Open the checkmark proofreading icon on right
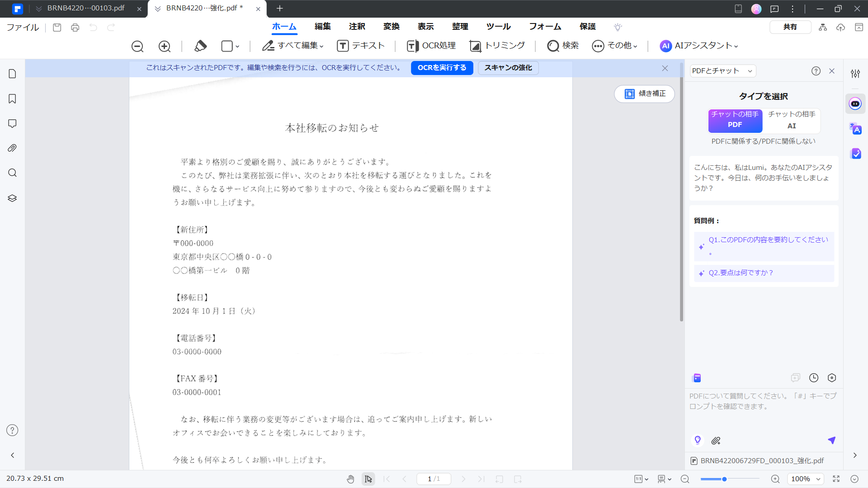This screenshot has width=868, height=488. tap(856, 154)
